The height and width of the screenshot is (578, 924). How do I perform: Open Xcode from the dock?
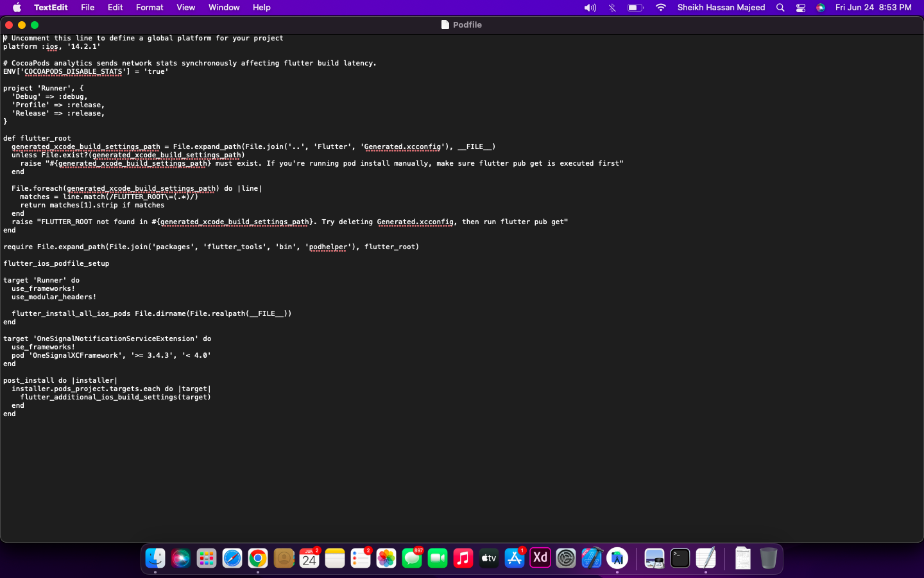[592, 558]
